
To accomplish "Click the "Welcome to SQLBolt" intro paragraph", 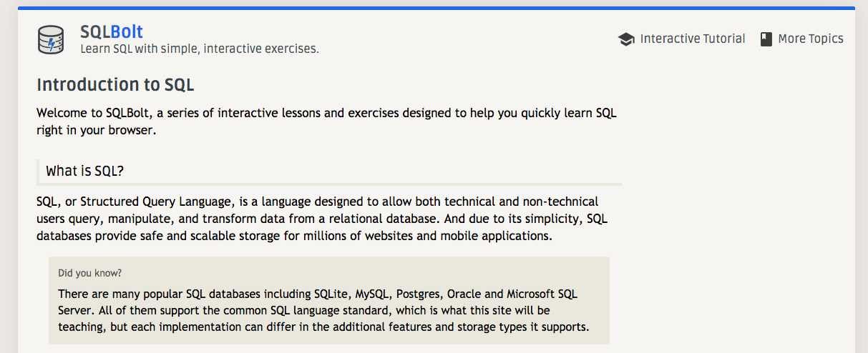I will point(326,114).
